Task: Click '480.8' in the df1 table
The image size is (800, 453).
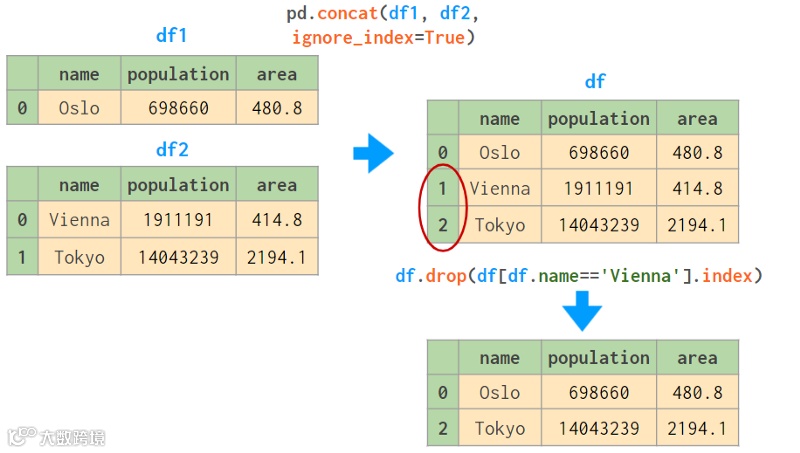Action: [x=277, y=108]
